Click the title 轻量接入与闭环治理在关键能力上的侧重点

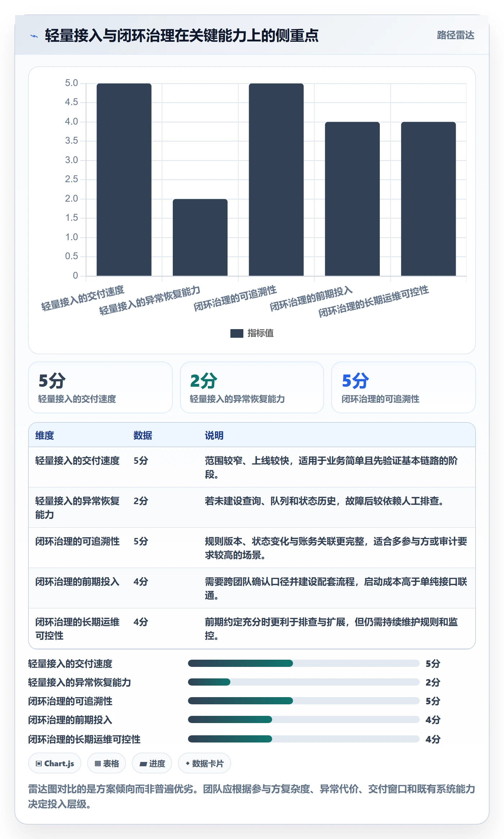pyautogui.click(x=181, y=36)
